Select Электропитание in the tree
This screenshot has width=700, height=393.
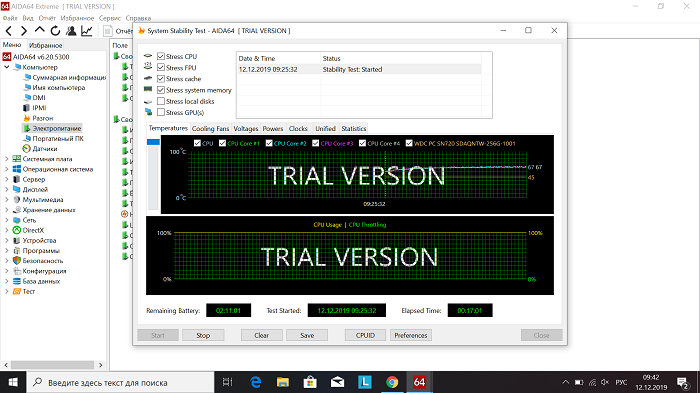click(57, 128)
